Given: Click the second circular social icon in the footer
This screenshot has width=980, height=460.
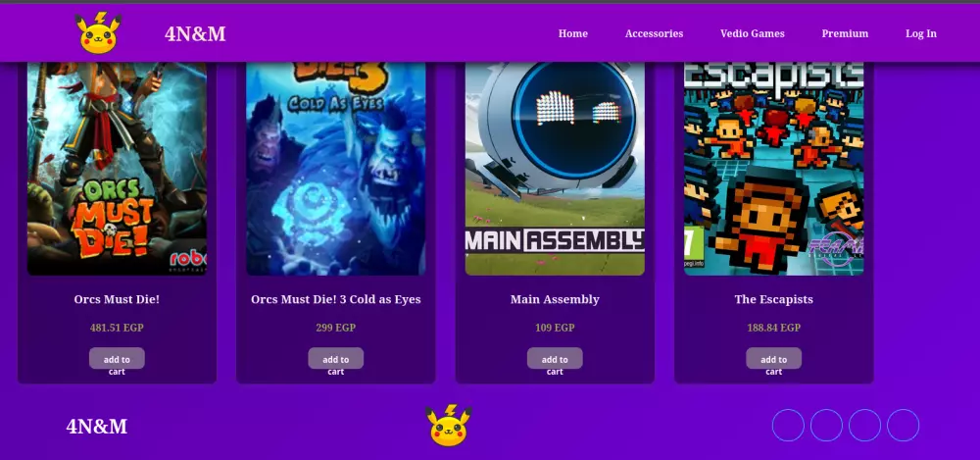Looking at the screenshot, I should (x=826, y=425).
